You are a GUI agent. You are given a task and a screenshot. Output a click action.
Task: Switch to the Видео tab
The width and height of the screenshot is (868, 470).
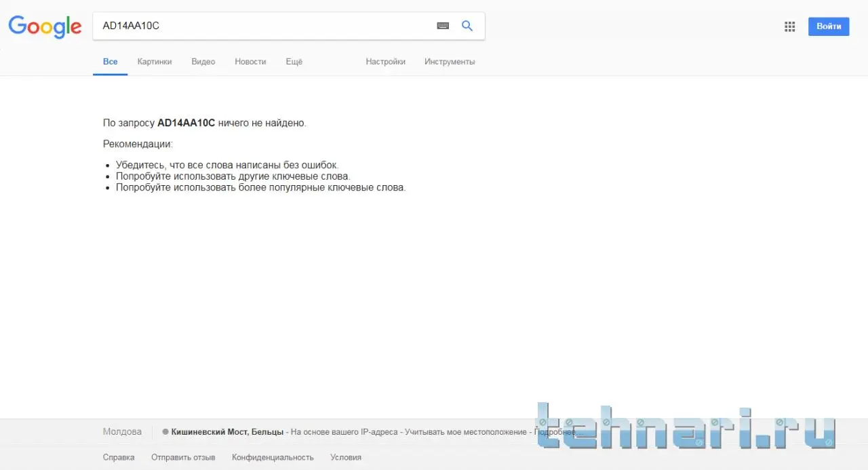tap(203, 62)
